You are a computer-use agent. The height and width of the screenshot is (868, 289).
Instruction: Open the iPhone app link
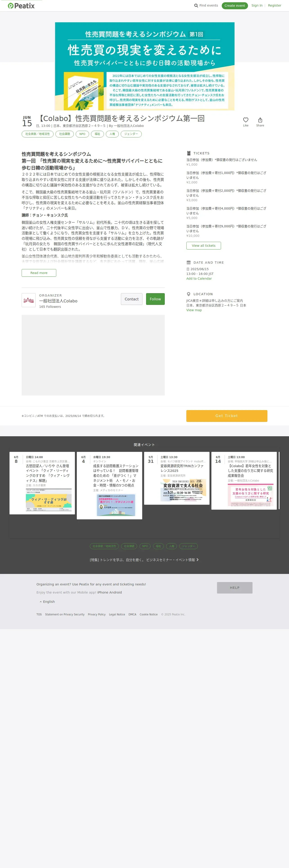coord(103,592)
